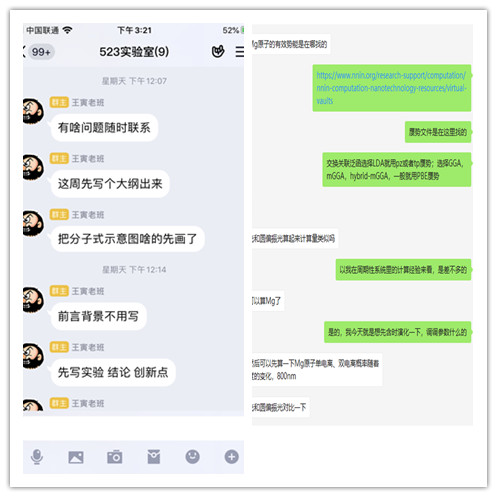497x497 pixels.
Task: Tap the 前言背景不用写 message bubble
Action: click(98, 316)
